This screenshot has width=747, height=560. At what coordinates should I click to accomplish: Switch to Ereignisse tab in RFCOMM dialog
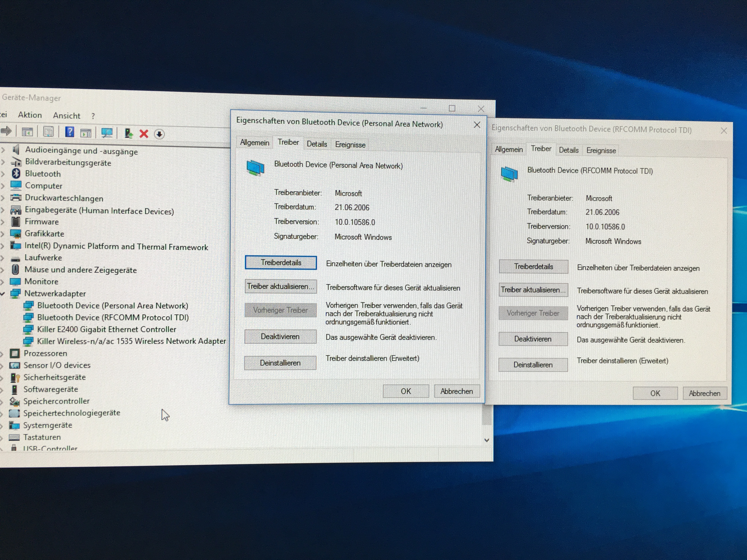click(x=601, y=151)
